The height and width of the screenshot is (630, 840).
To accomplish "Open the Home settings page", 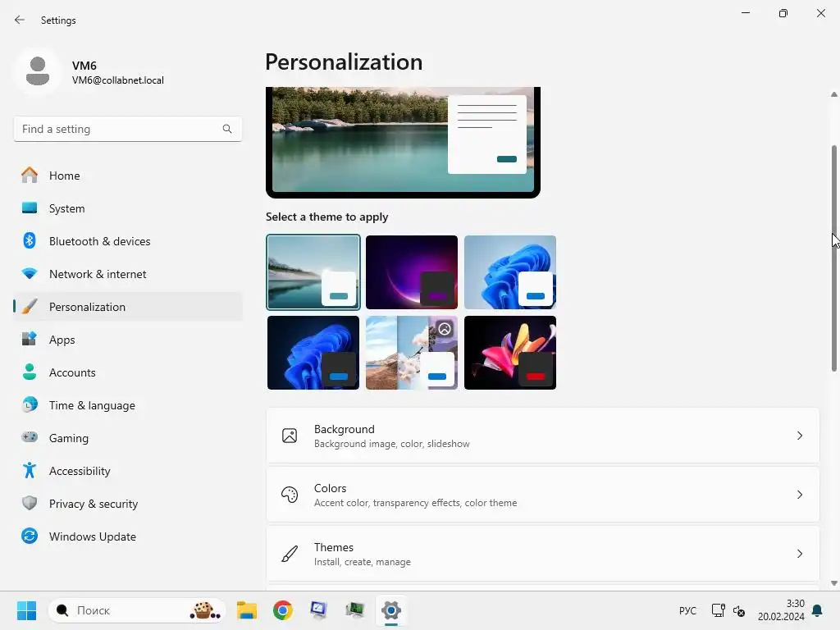I will pos(127,176).
